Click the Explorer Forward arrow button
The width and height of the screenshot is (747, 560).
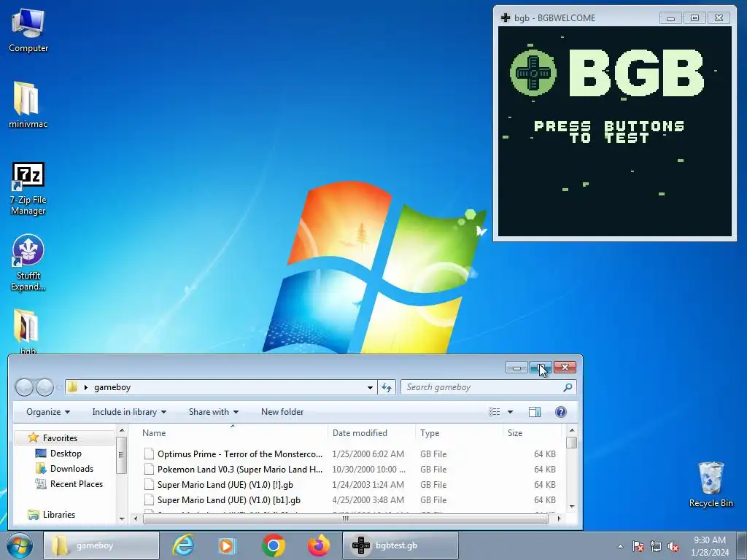tap(44, 387)
